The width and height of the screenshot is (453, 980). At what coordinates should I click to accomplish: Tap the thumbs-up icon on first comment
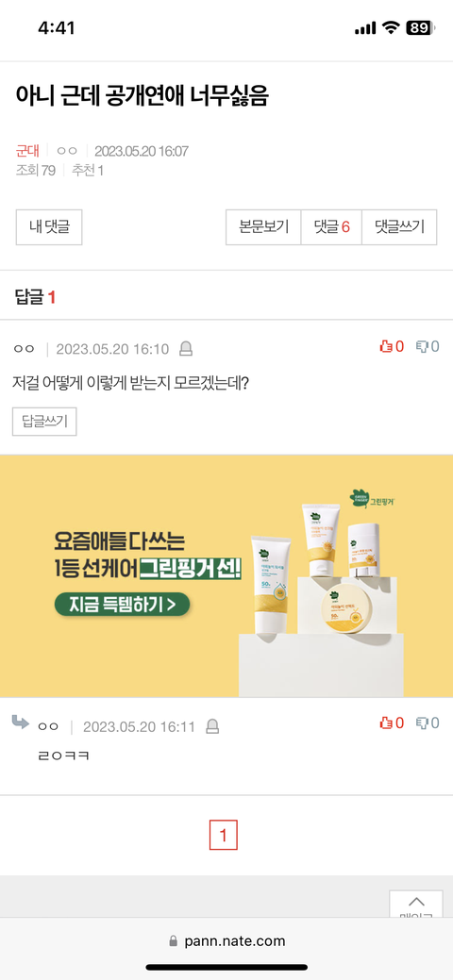pyautogui.click(x=385, y=346)
